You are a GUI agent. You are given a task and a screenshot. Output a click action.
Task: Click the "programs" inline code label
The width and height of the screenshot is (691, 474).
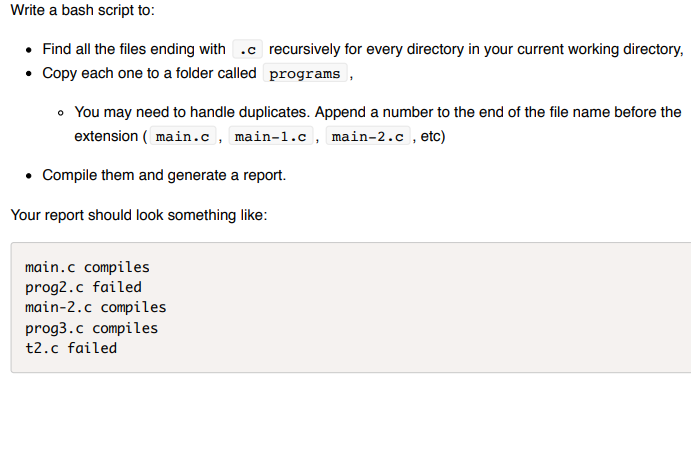coord(305,73)
